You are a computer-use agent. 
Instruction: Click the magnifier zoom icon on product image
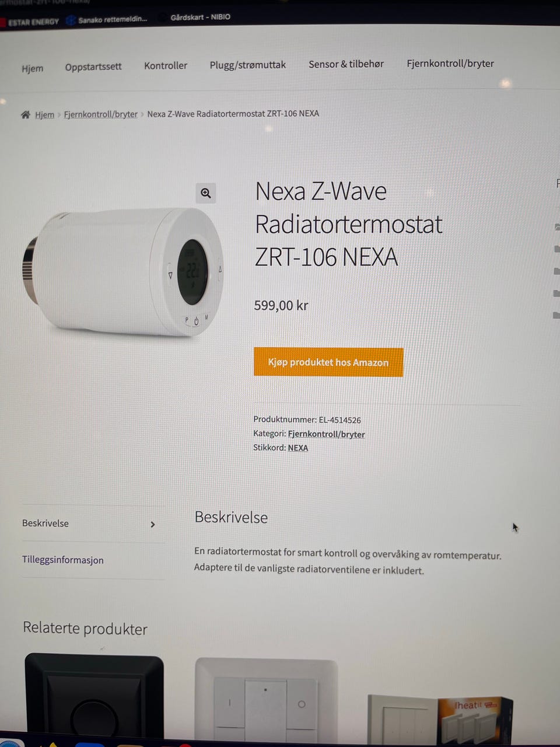(x=205, y=193)
